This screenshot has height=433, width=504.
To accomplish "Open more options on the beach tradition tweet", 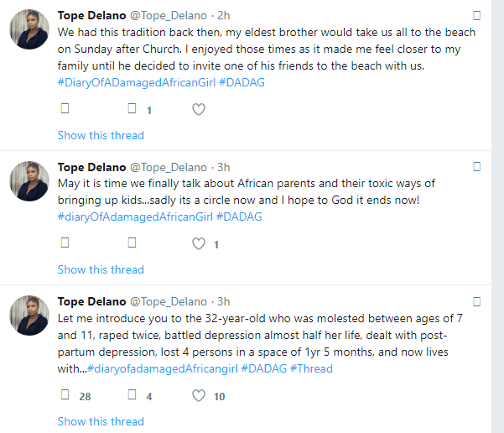I will click(476, 15).
